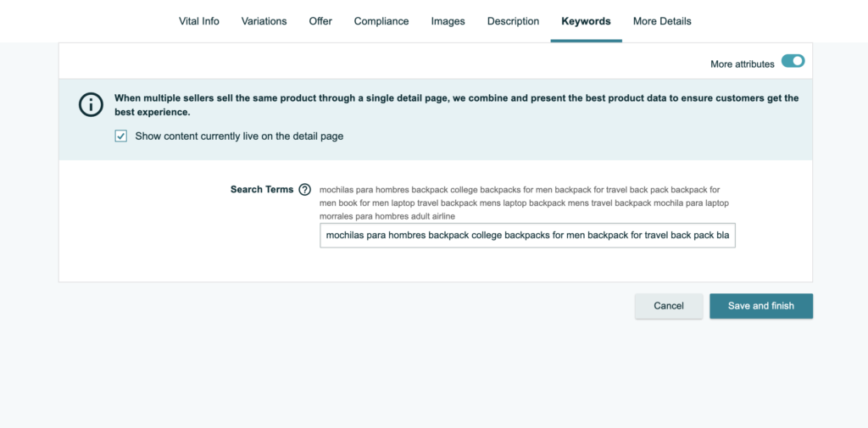Click the 'Show content currently live' label text

point(239,136)
